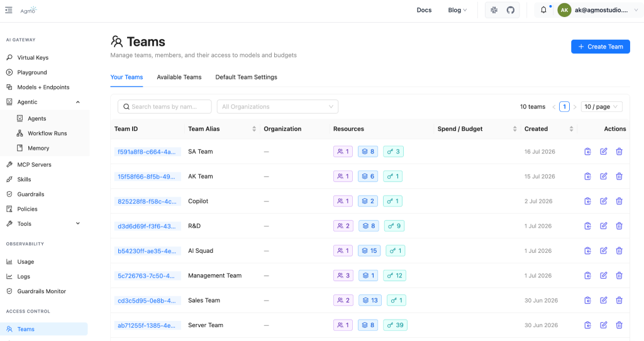The image size is (644, 341).
Task: Click the next page arrow
Action: pyautogui.click(x=575, y=107)
